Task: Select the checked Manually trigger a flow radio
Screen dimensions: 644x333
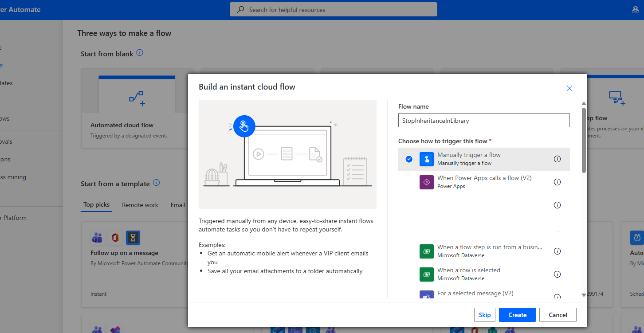Action: [409, 159]
